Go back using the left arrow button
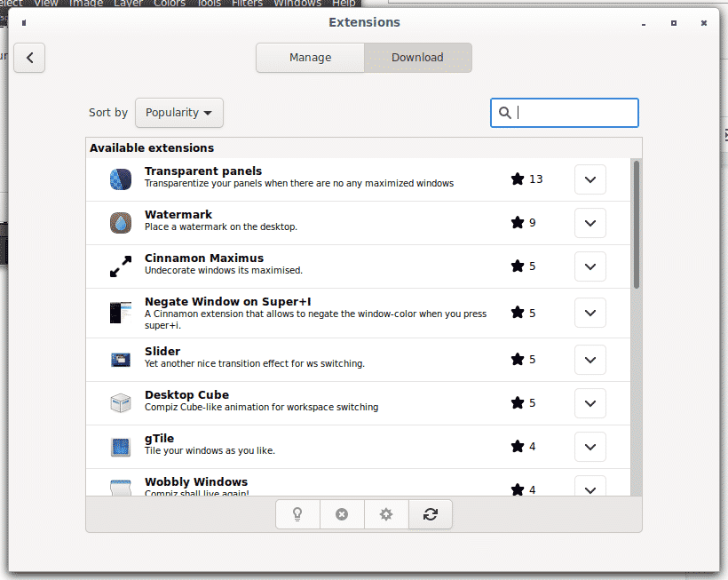This screenshot has height=580, width=728. click(29, 58)
